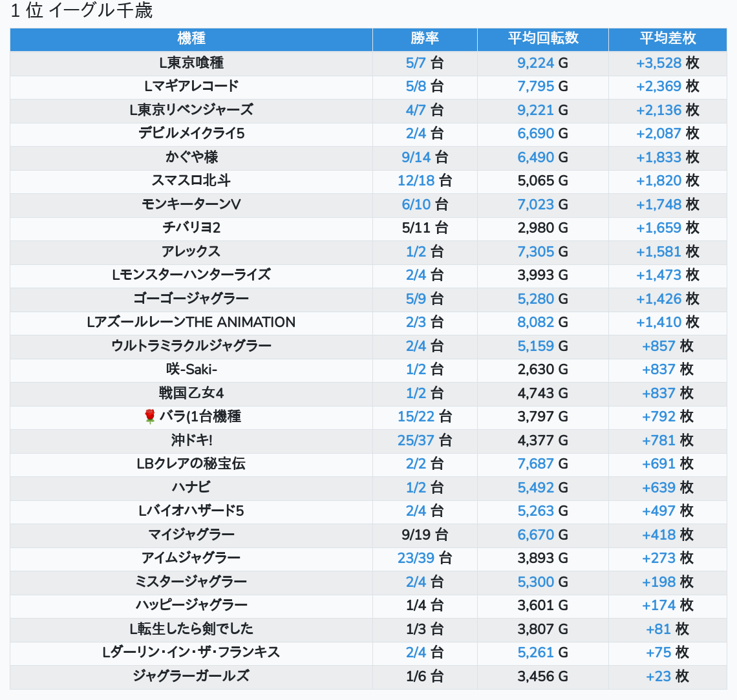This screenshot has width=737, height=700.
Task: Click the 勝率 column header
Action: tap(425, 39)
